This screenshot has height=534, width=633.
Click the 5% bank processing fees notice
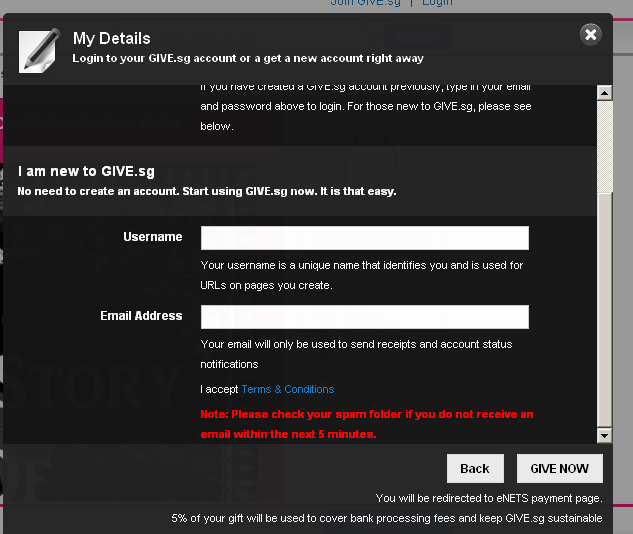386,518
